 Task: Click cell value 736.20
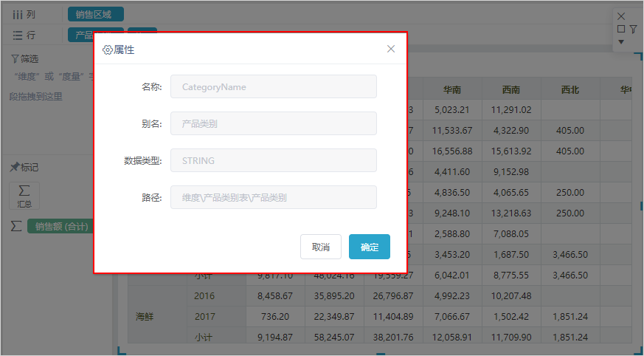(275, 317)
